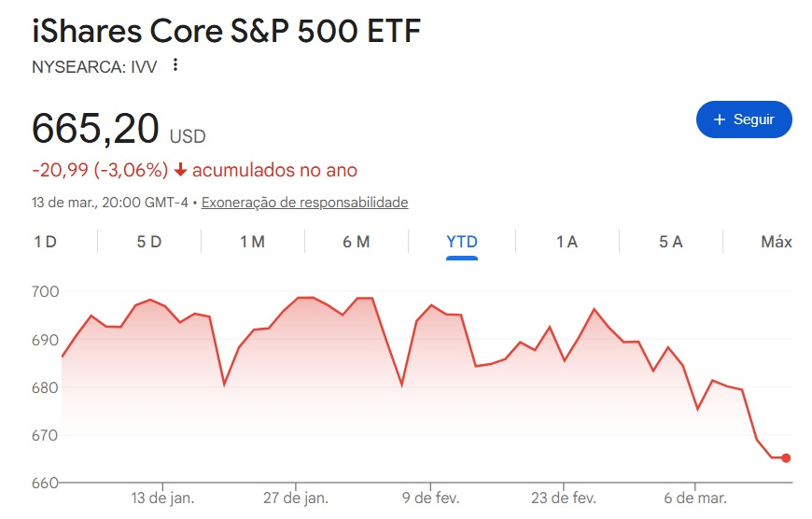Viewport: 812px width, 519px height.
Task: View the 1 A yearly chart
Action: [x=567, y=242]
